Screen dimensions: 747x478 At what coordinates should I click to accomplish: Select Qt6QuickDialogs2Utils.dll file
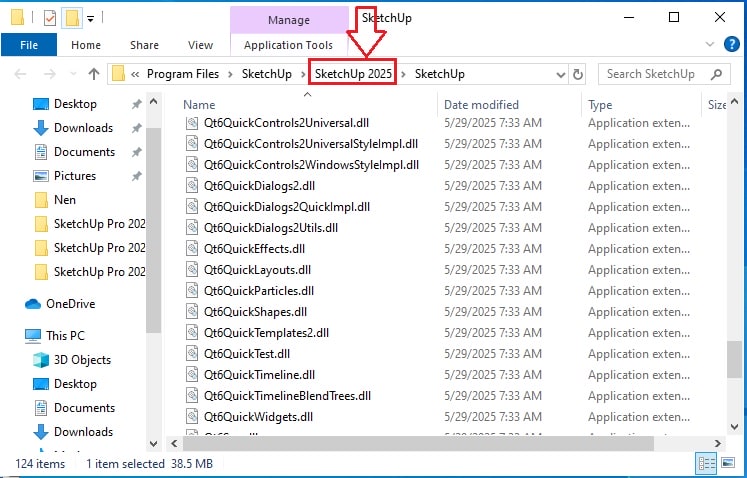271,228
